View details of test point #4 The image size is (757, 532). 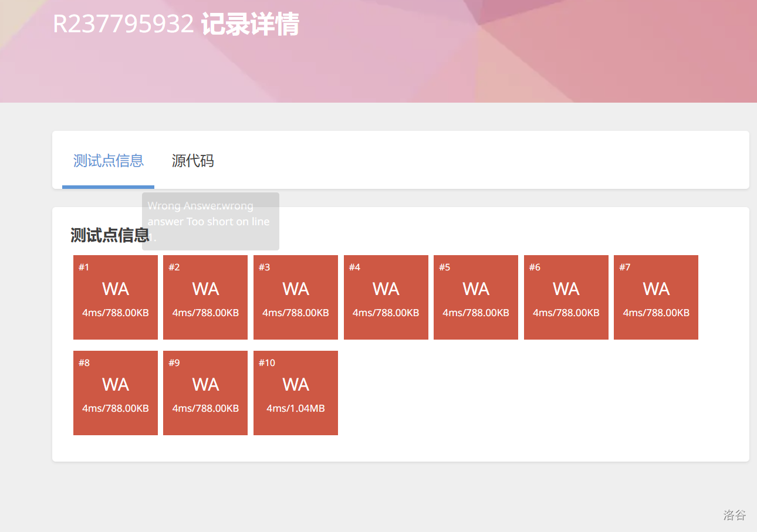(386, 297)
